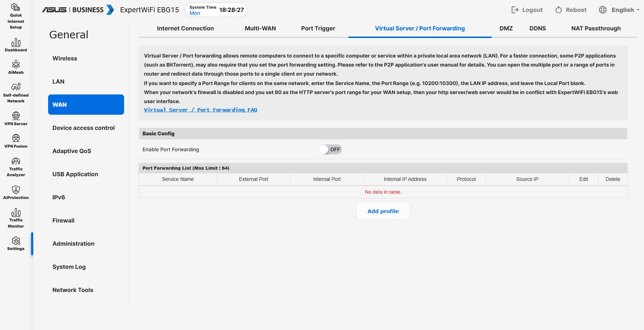Click the System Time clock display
Viewport: 644px width, 330px height.
pyautogui.click(x=216, y=10)
